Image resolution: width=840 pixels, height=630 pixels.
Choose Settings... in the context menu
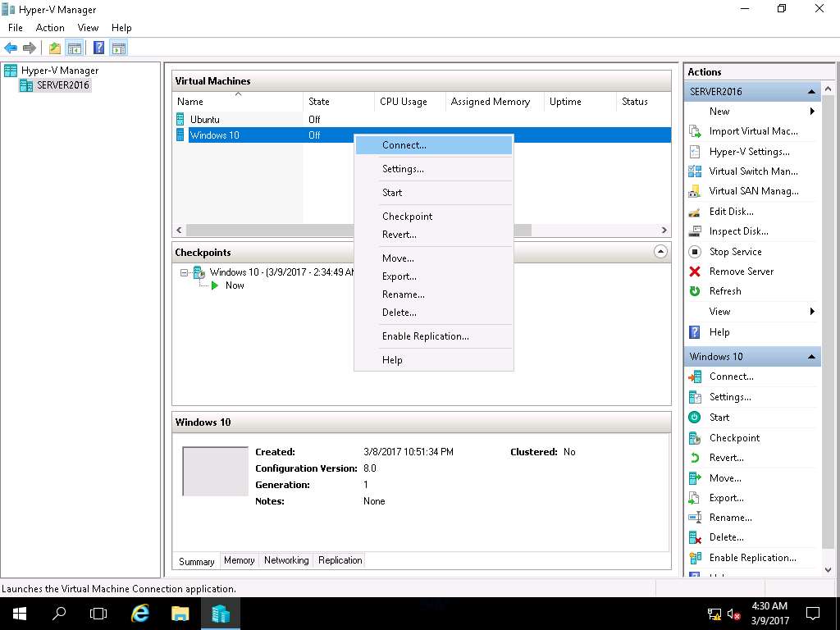tap(434, 169)
